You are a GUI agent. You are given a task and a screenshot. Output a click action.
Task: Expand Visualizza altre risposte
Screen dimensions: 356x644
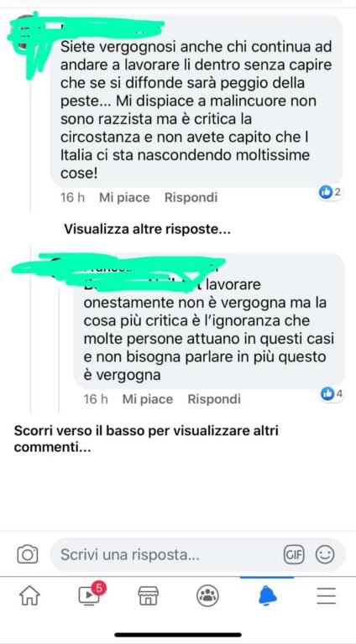click(x=147, y=230)
